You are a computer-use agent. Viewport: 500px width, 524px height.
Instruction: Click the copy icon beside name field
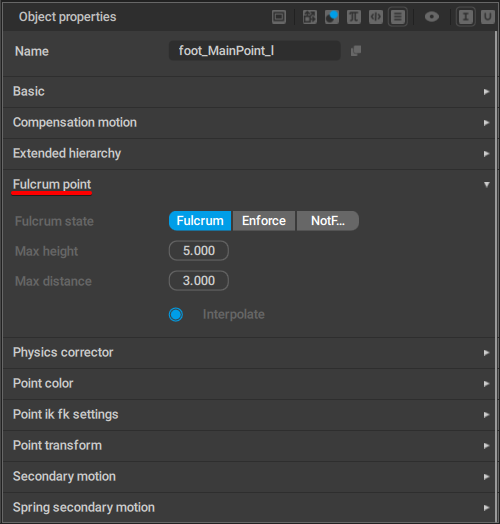[356, 51]
